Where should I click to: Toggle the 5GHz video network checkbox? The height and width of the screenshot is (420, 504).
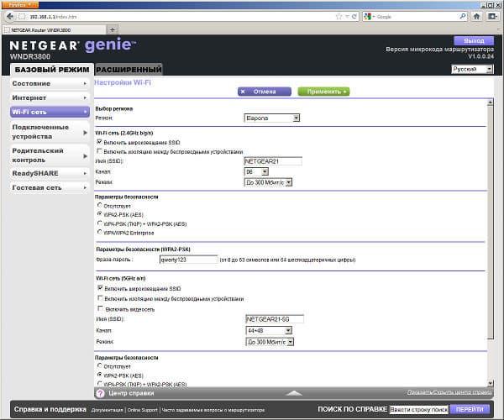[100, 308]
